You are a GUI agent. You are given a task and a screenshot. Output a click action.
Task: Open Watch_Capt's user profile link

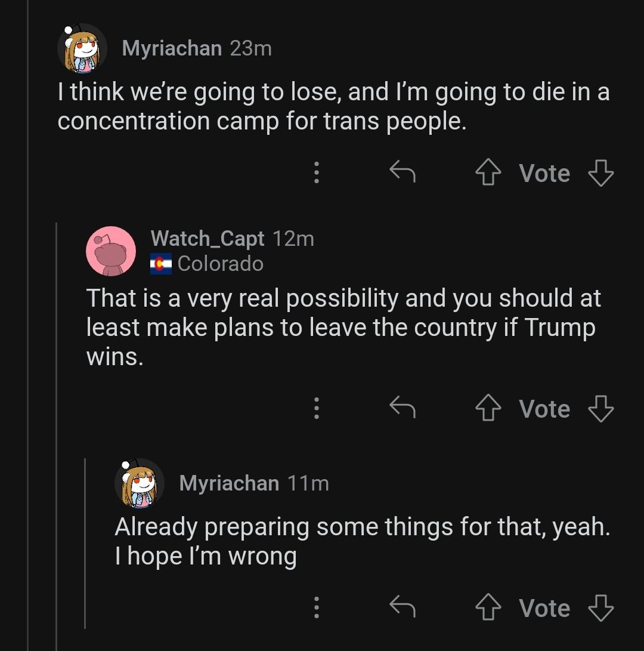pyautogui.click(x=207, y=239)
